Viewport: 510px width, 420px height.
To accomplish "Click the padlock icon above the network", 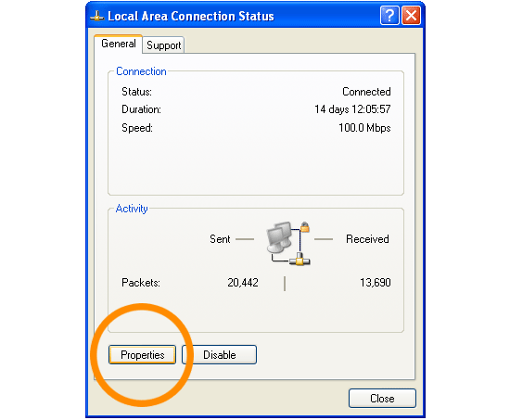I will (305, 227).
